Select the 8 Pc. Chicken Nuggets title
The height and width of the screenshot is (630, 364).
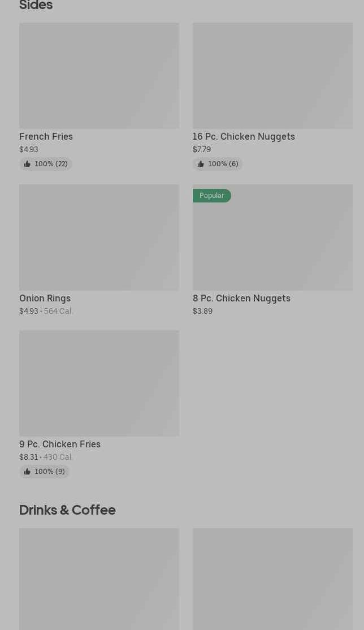click(x=241, y=298)
